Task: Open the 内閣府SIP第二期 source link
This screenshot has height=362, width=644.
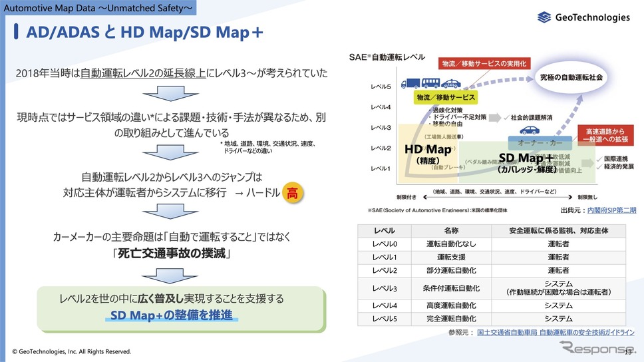Action: pyautogui.click(x=611, y=210)
